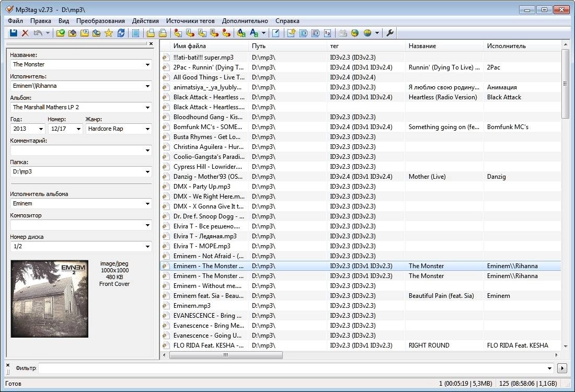Expand the Название dropdown showing The Monster

click(147, 64)
